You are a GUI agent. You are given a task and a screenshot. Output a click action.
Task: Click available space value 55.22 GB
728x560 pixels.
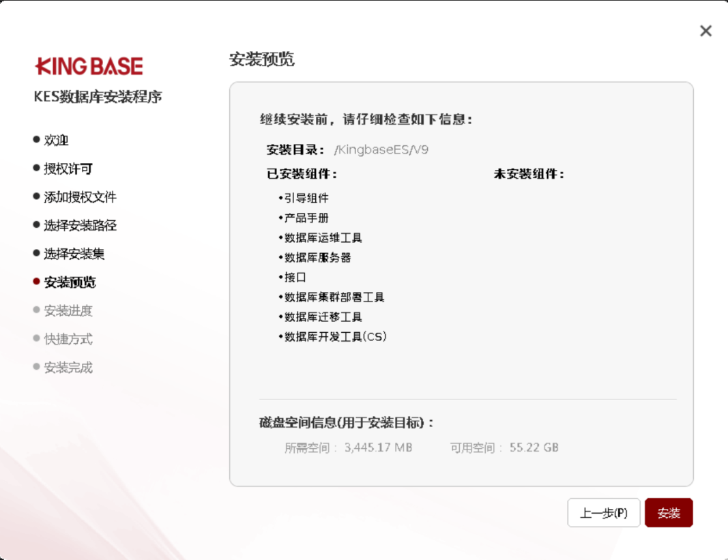534,447
